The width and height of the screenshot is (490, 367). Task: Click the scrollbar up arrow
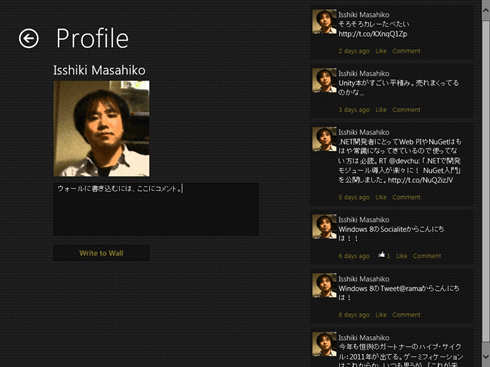tap(486, 11)
